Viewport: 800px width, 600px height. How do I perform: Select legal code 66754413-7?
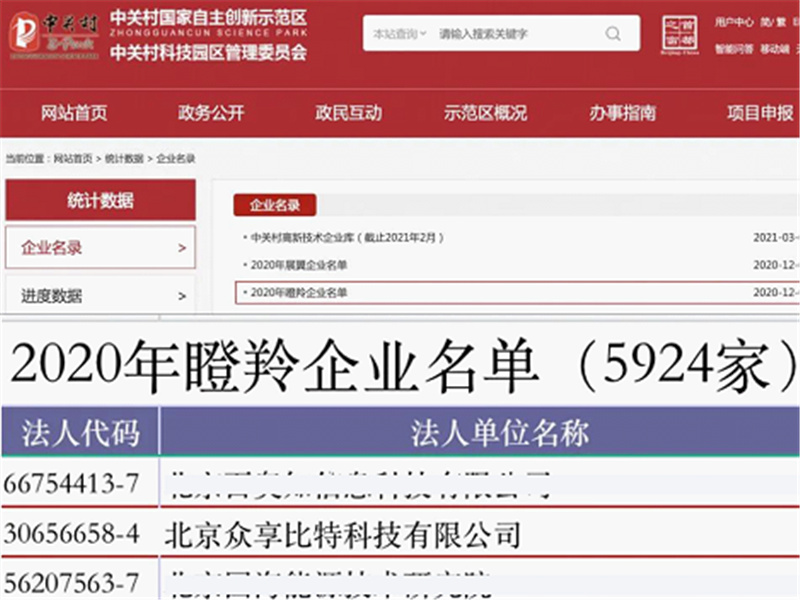[x=71, y=483]
